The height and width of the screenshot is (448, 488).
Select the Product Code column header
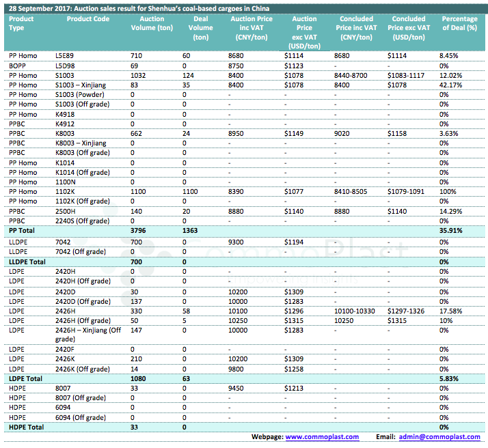point(87,19)
